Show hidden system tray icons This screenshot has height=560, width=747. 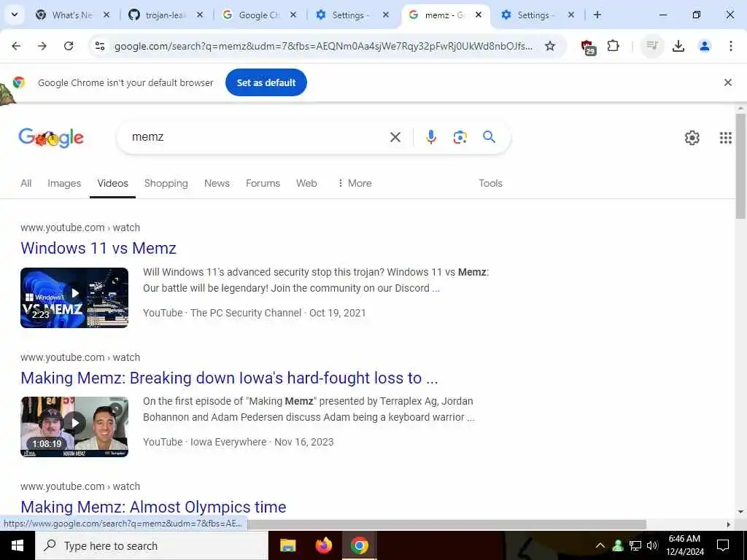pyautogui.click(x=600, y=545)
